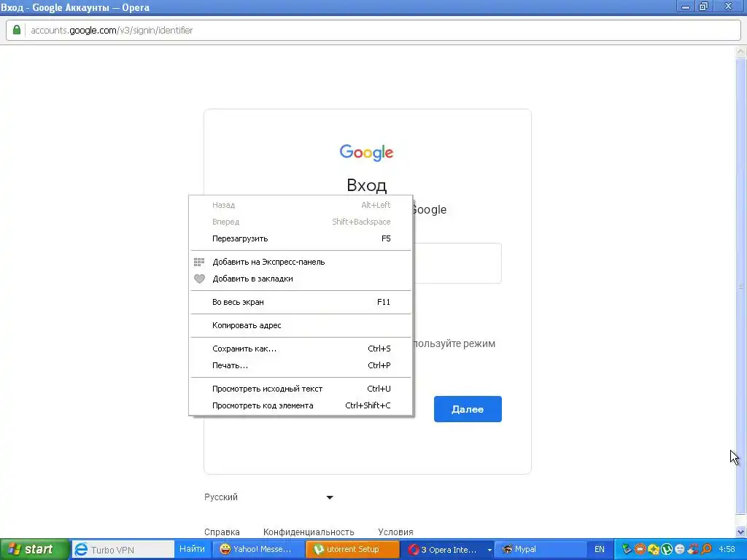Click the Opera icon in taskbar
Image resolution: width=747 pixels, height=560 pixels.
(413, 550)
